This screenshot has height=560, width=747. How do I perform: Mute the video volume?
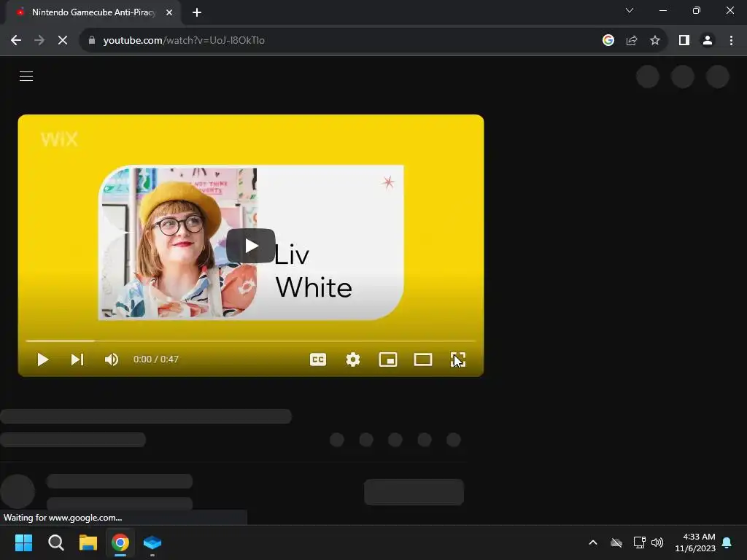tap(112, 359)
